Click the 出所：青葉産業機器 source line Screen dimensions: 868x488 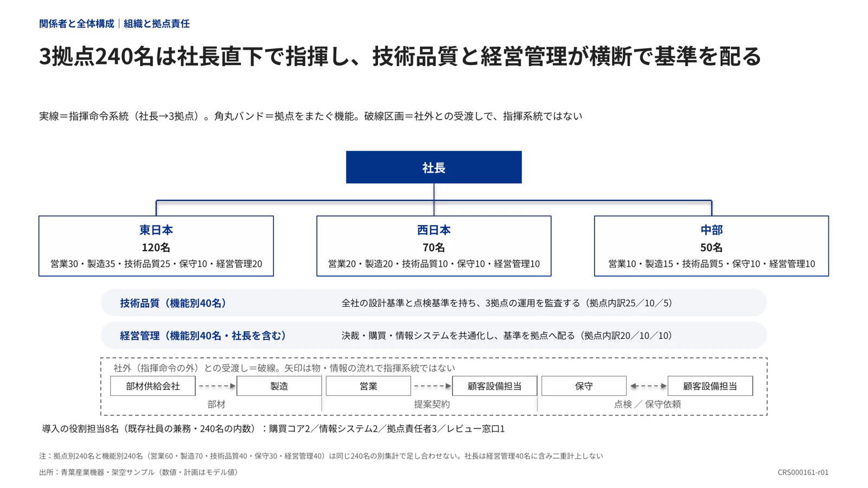[140, 472]
